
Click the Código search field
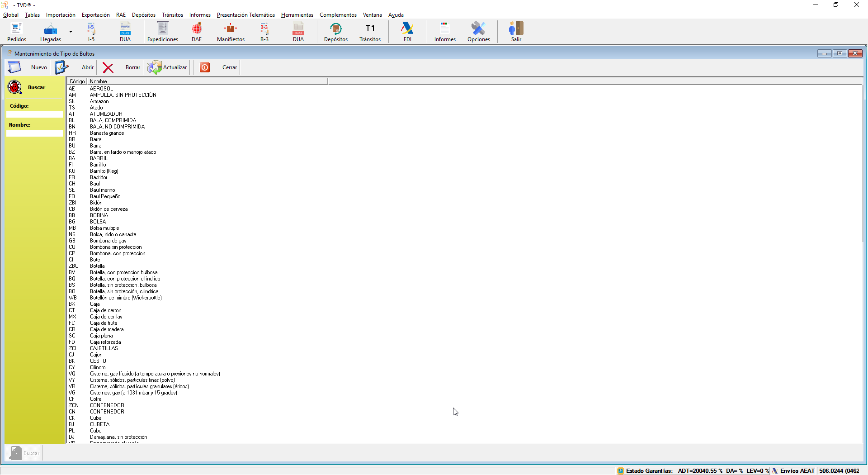point(34,114)
